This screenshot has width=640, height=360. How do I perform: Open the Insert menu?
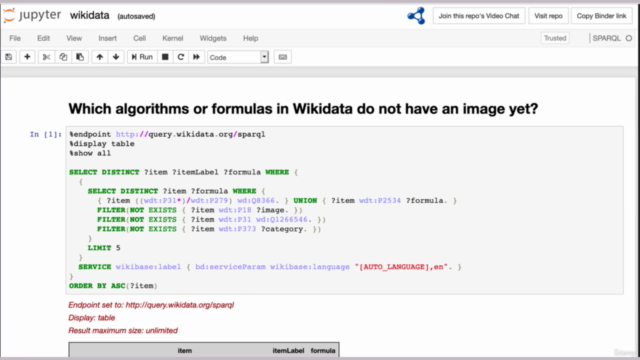[107, 38]
